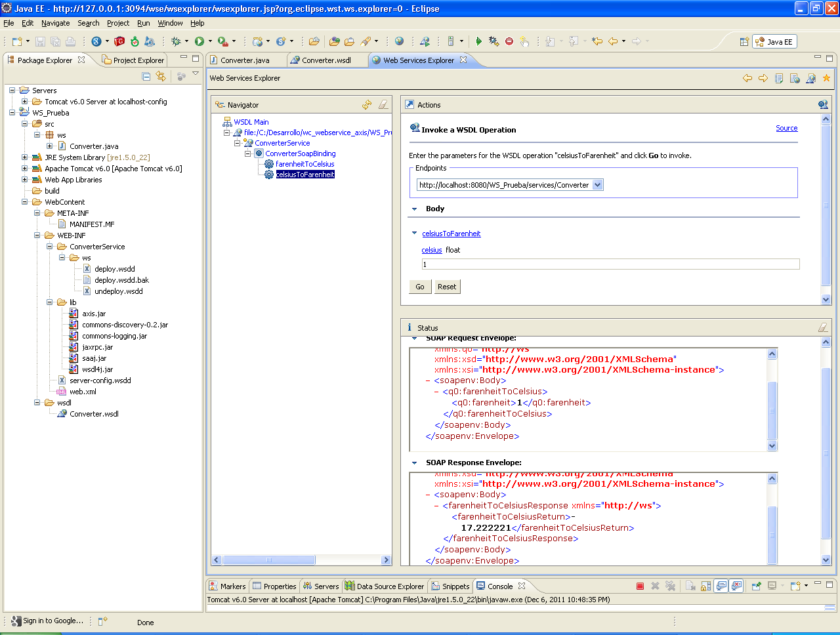Click the Refresh icon in Navigator pane
This screenshot has height=635, width=840.
click(367, 104)
